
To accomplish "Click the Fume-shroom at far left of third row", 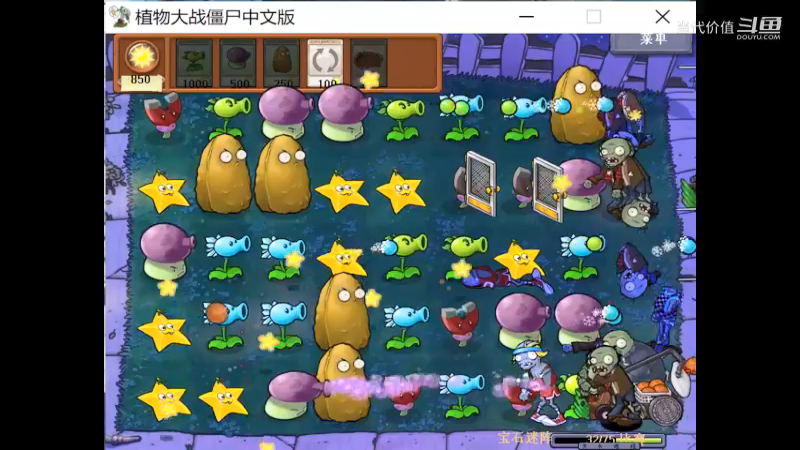I will [x=166, y=252].
